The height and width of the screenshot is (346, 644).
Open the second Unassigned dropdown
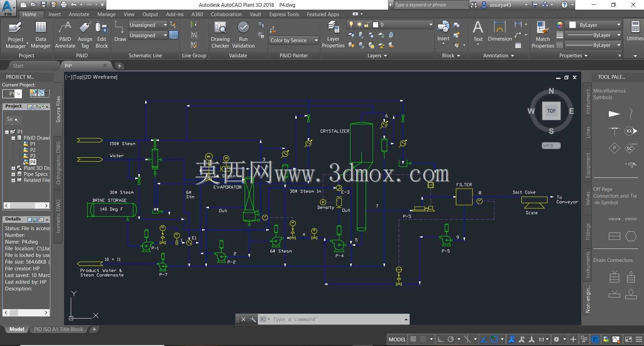[x=148, y=35]
